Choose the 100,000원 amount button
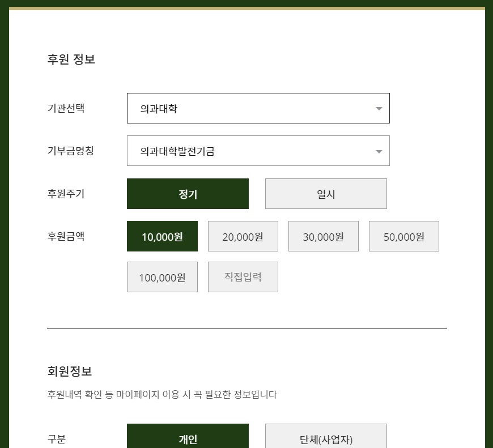The height and width of the screenshot is (448, 493). click(x=162, y=277)
